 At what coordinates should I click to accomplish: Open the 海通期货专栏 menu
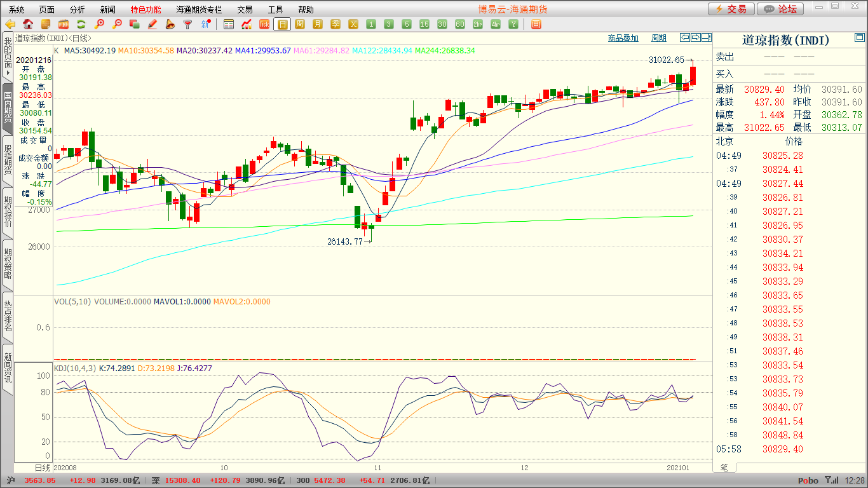point(200,10)
